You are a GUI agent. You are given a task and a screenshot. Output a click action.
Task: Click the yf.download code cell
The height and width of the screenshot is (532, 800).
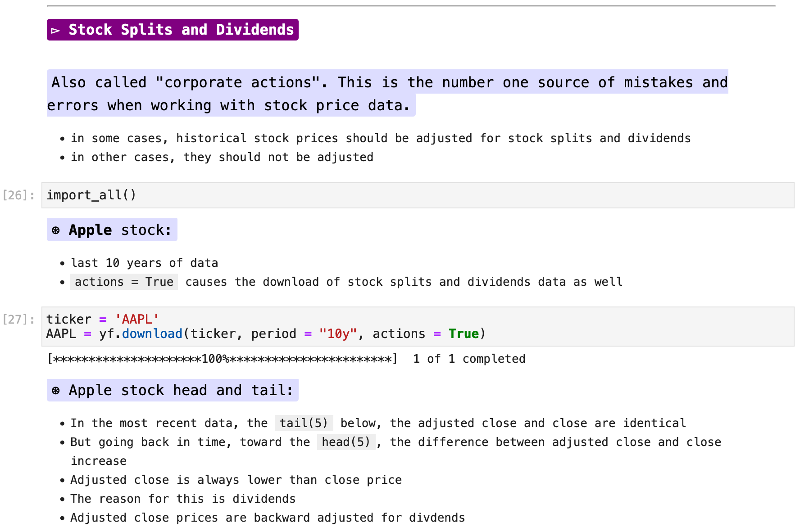coord(418,327)
